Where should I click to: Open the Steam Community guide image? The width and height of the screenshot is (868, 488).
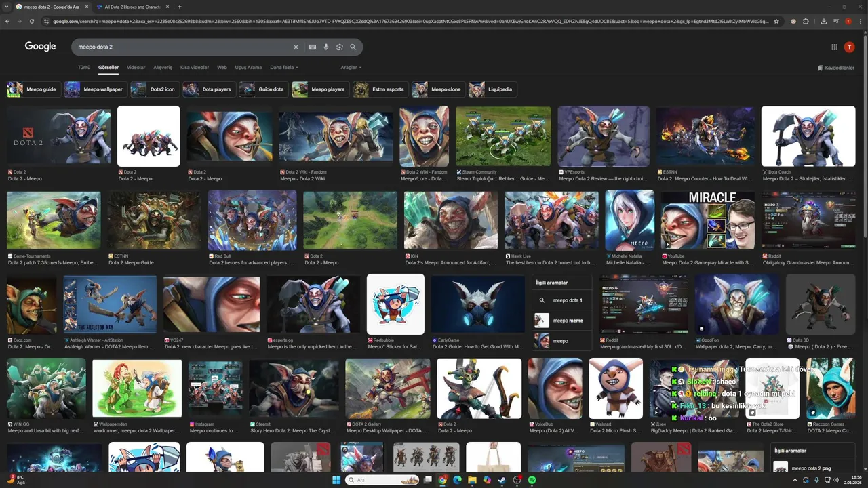(503, 136)
